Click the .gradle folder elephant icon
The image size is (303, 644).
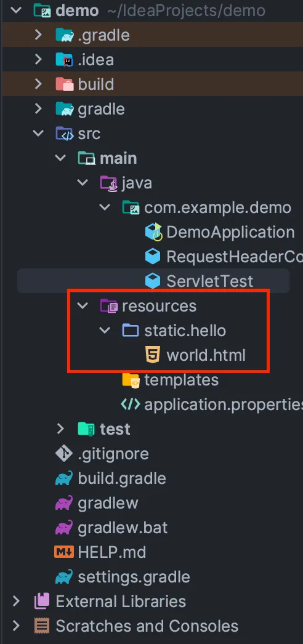coord(64,35)
